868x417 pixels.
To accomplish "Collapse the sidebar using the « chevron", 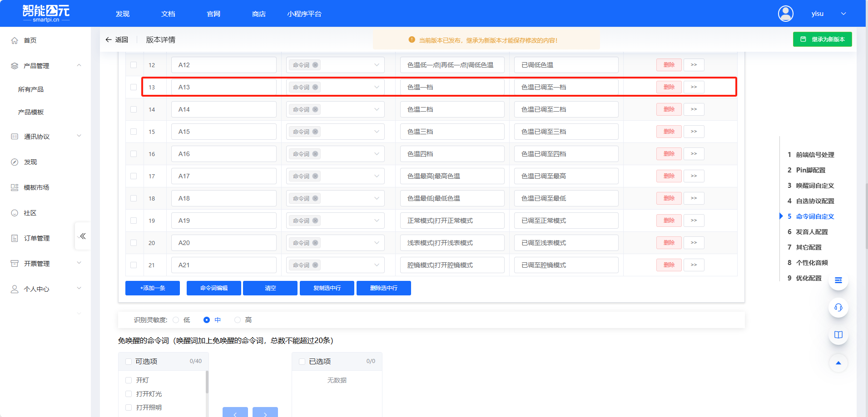I will tap(83, 235).
